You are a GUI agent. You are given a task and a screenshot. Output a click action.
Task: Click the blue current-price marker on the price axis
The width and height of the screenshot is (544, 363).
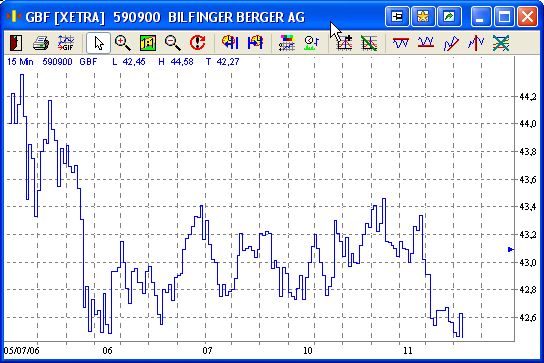coord(511,249)
